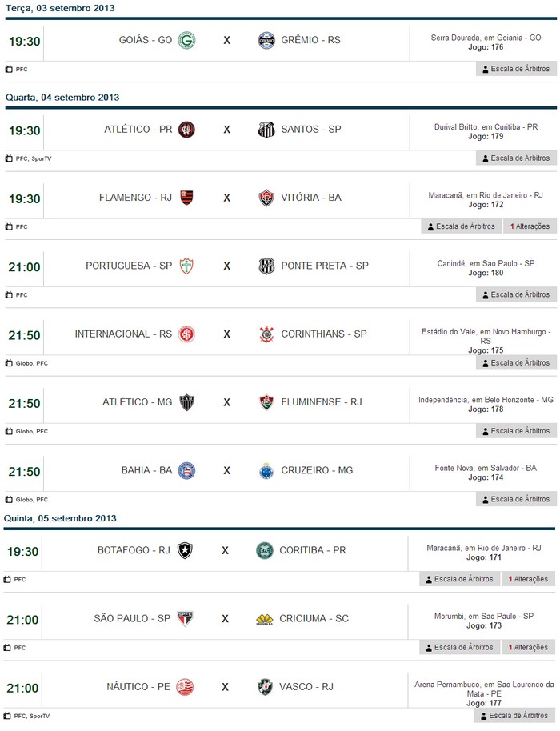Open Escala de Árbitros for Portuguesa match
The width and height of the screenshot is (560, 731).
(x=516, y=294)
